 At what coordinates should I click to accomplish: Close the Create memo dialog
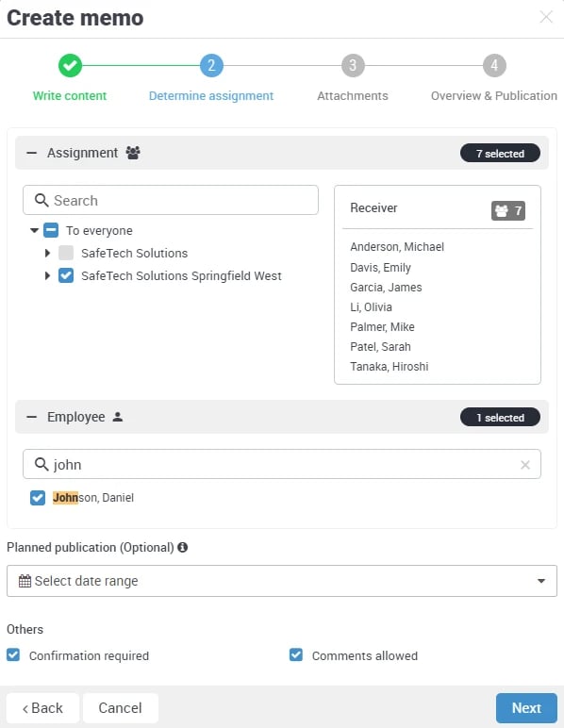point(546,17)
